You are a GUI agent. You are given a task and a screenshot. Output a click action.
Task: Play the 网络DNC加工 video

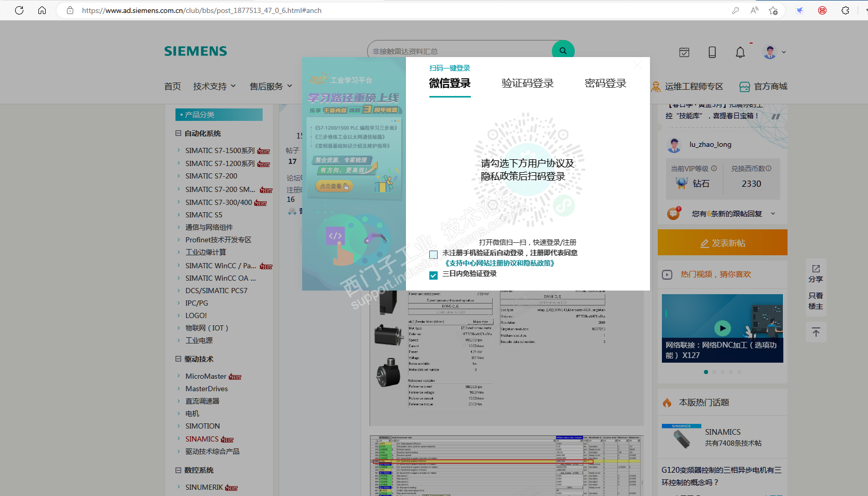pyautogui.click(x=722, y=328)
